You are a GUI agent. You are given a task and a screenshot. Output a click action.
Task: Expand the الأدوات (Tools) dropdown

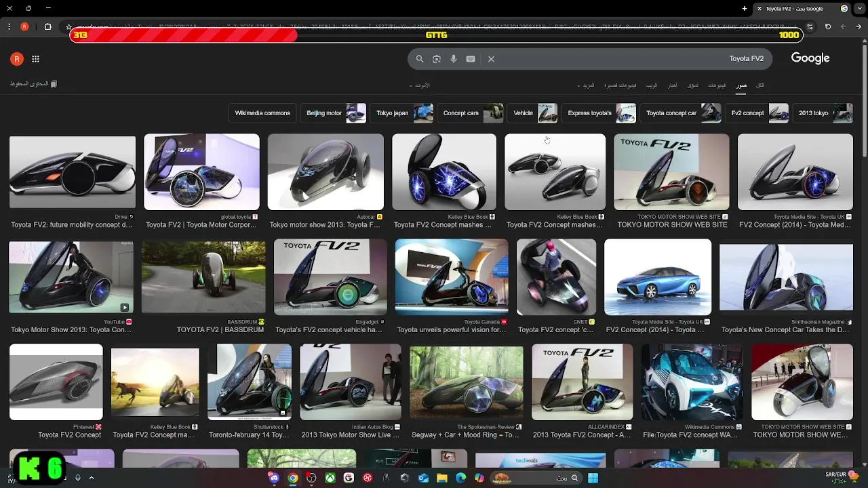(420, 85)
